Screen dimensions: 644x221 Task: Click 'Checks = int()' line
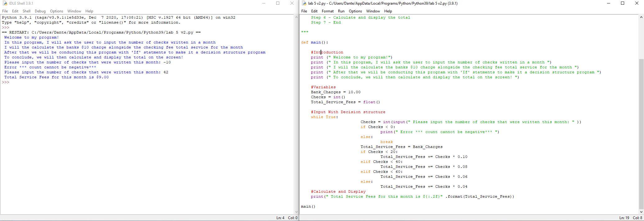328,97
